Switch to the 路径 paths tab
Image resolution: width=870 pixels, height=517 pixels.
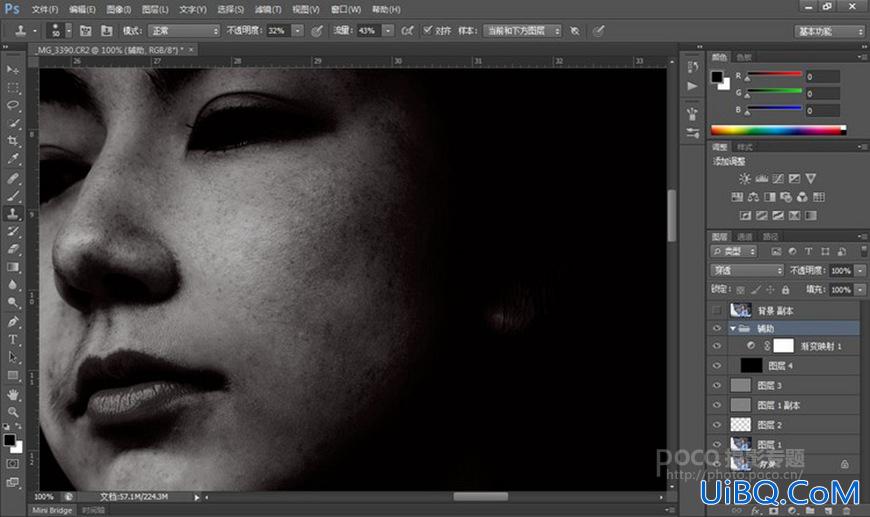point(770,237)
